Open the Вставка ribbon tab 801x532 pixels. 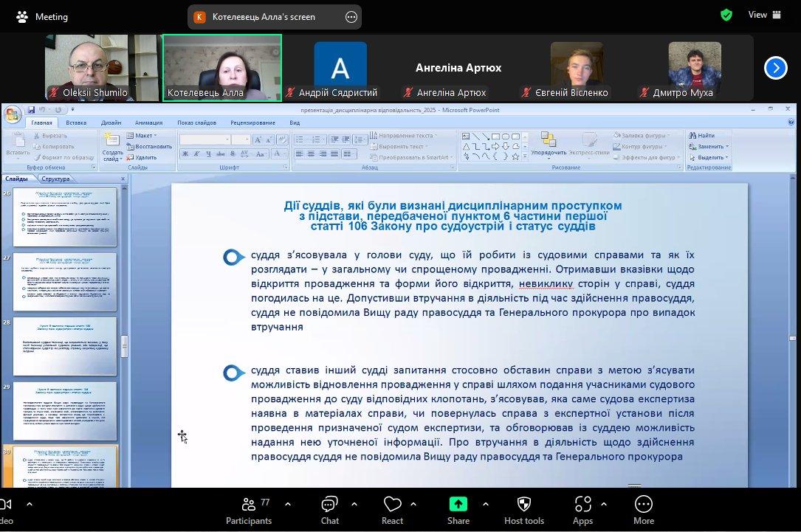pos(76,122)
